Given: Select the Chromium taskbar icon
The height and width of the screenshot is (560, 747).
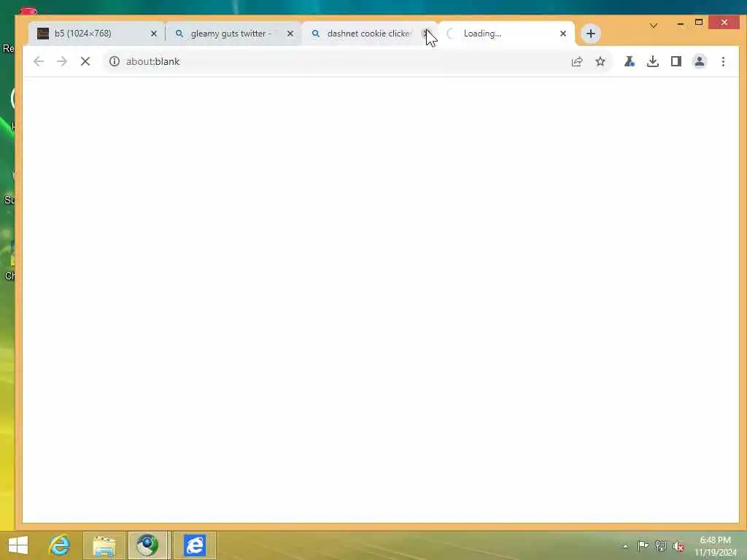Looking at the screenshot, I should point(147,545).
